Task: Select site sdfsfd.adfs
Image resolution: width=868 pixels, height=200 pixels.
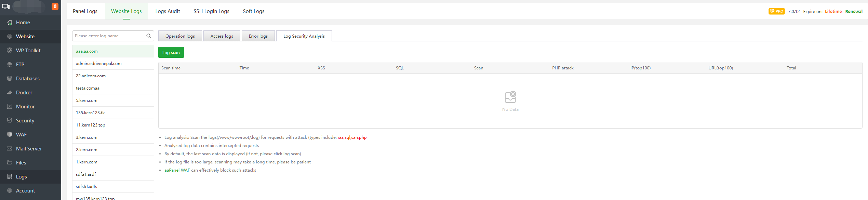Action: point(113,187)
